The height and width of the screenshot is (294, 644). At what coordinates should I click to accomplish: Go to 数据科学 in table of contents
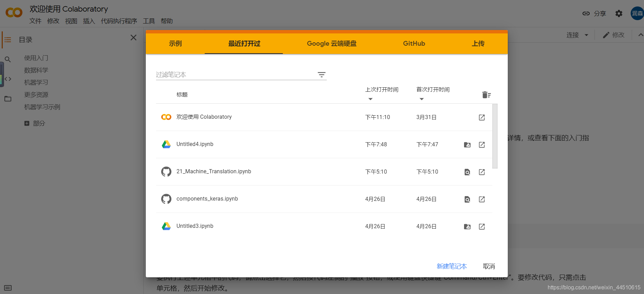pos(36,70)
